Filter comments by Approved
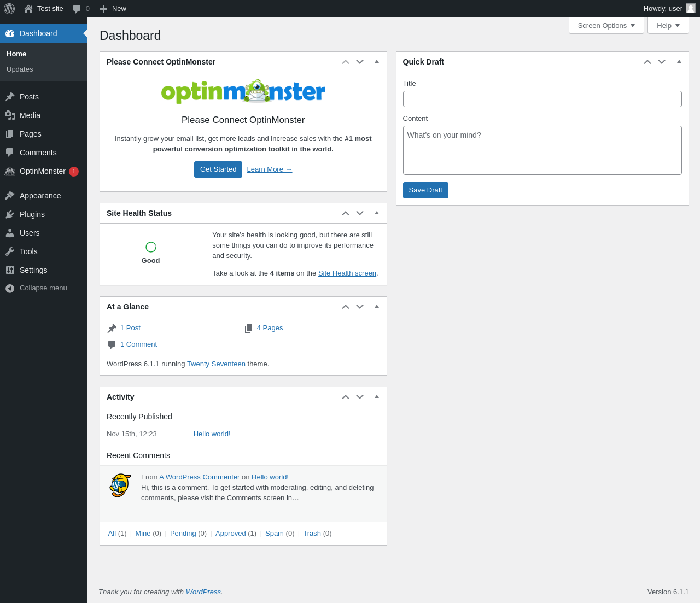 coord(231,534)
